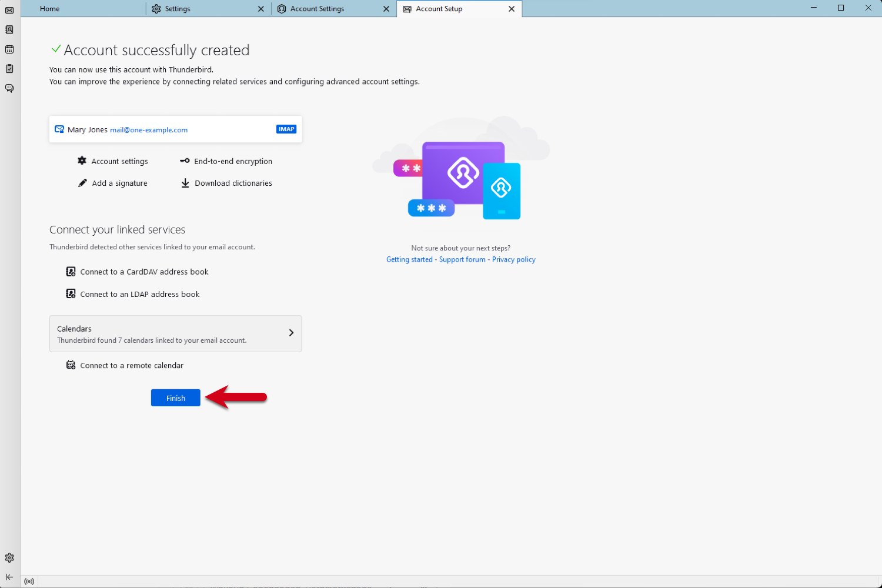Switch to the Home tab
The image size is (882, 588).
tap(50, 9)
